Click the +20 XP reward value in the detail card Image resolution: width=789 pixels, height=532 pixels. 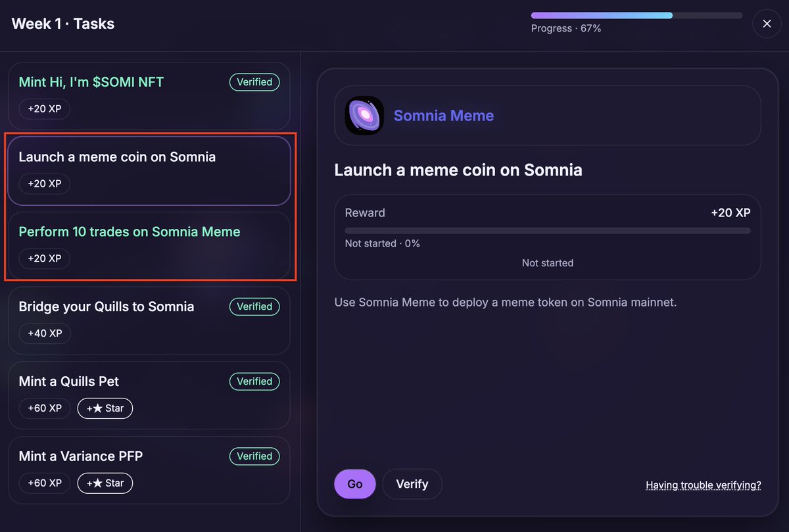[x=730, y=213]
